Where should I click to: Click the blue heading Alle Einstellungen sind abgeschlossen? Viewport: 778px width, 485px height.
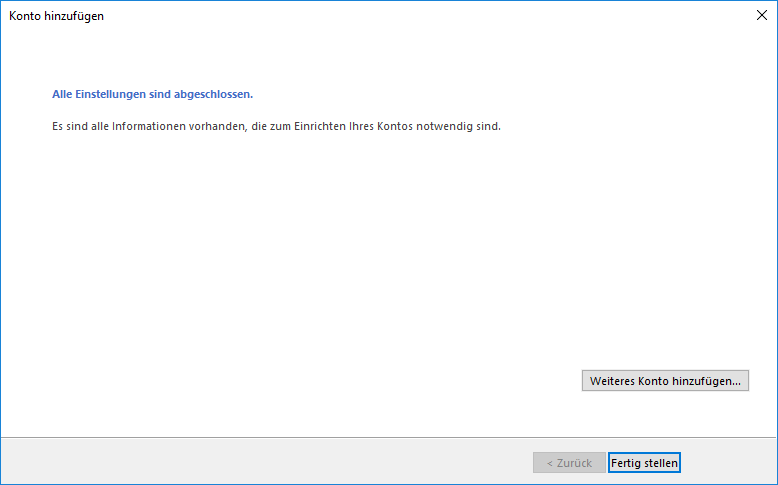(x=152, y=95)
